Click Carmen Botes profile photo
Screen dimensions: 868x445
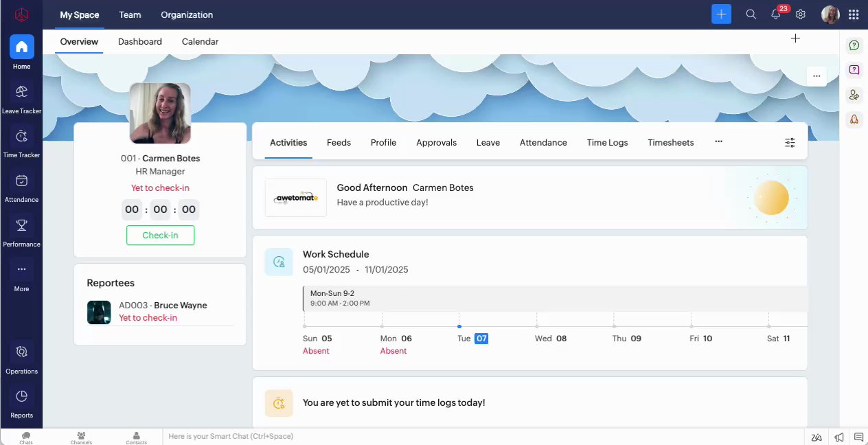pyautogui.click(x=160, y=113)
